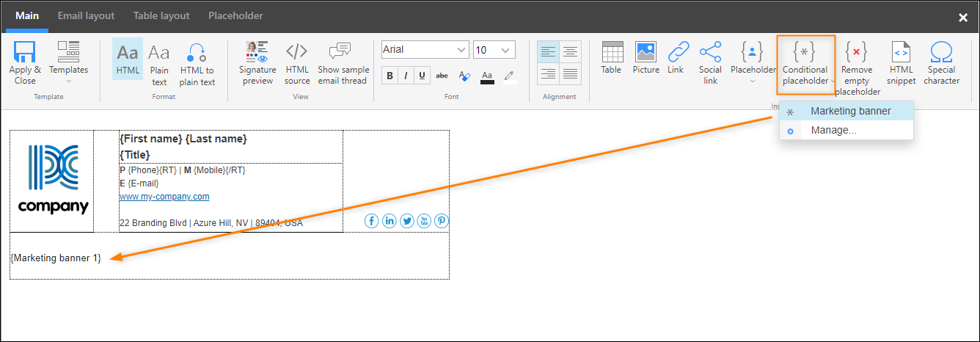The image size is (980, 342).
Task: Toggle Italic formatting
Action: point(406,76)
